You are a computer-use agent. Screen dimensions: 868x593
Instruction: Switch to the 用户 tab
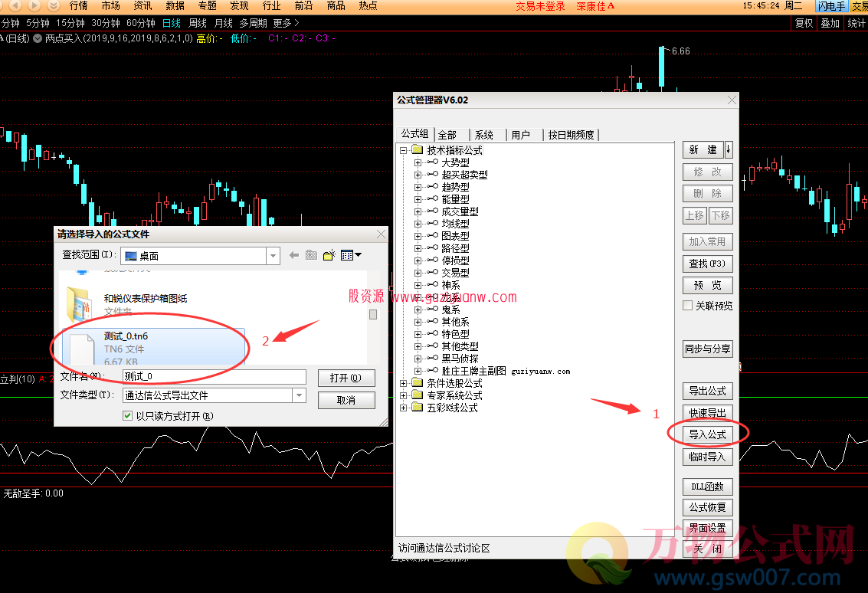(x=521, y=135)
